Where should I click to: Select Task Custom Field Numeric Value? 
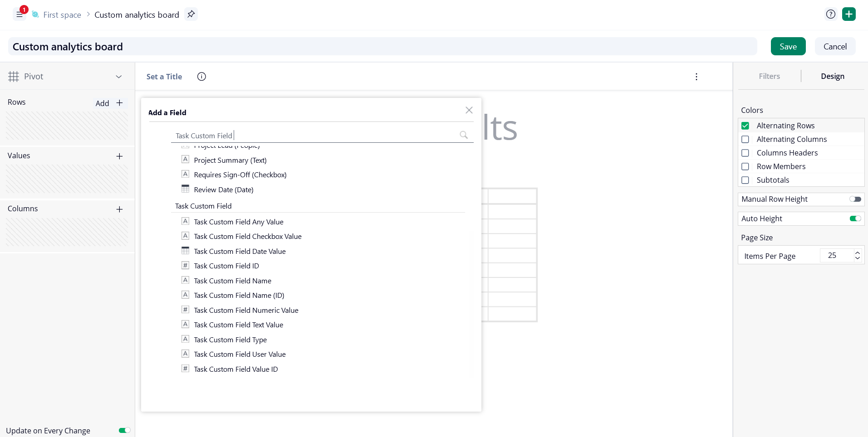246,310
